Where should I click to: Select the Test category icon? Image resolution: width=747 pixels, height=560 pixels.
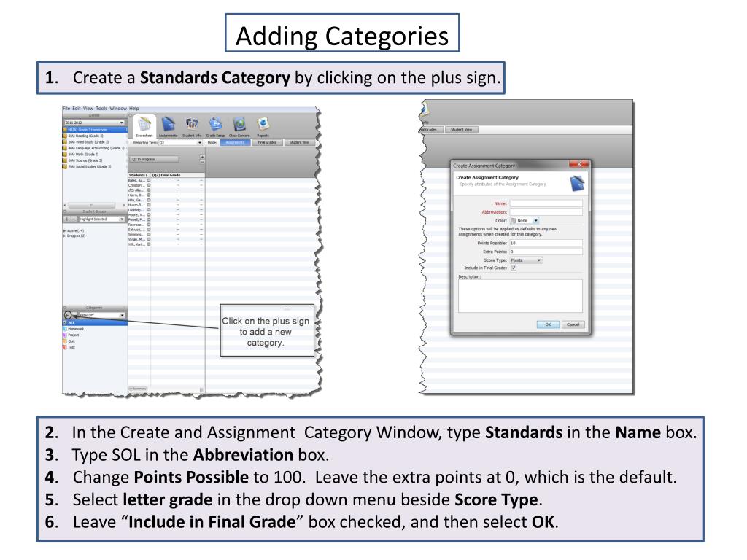[65, 347]
